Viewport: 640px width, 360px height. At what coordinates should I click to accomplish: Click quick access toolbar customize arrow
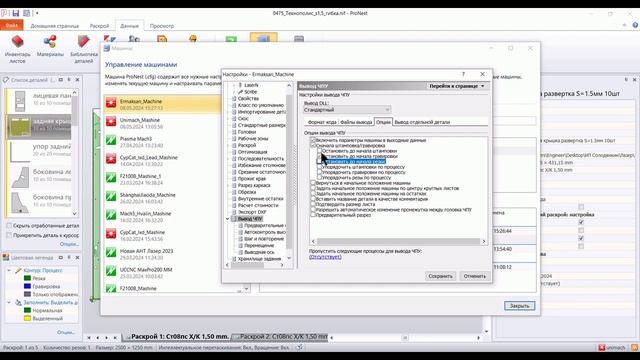point(37,13)
